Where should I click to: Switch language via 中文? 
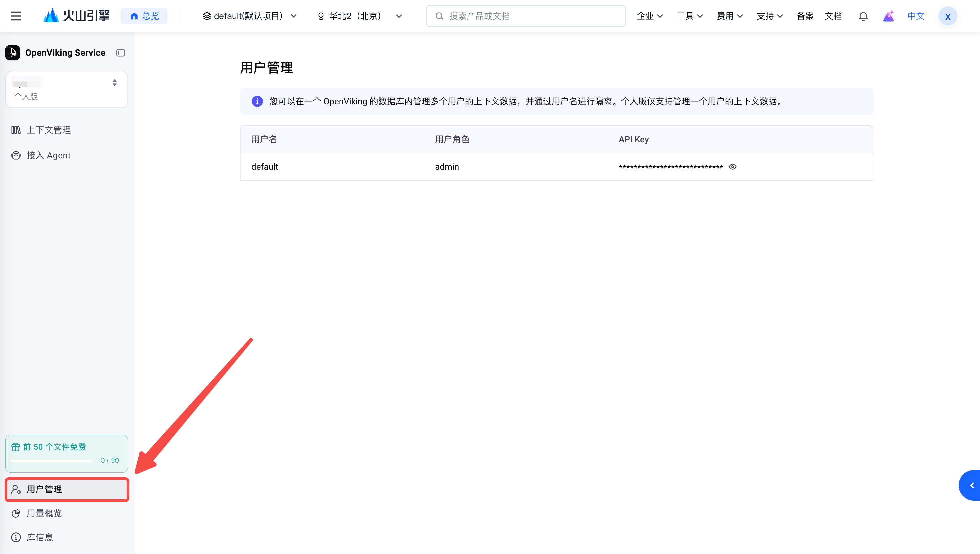(x=916, y=16)
